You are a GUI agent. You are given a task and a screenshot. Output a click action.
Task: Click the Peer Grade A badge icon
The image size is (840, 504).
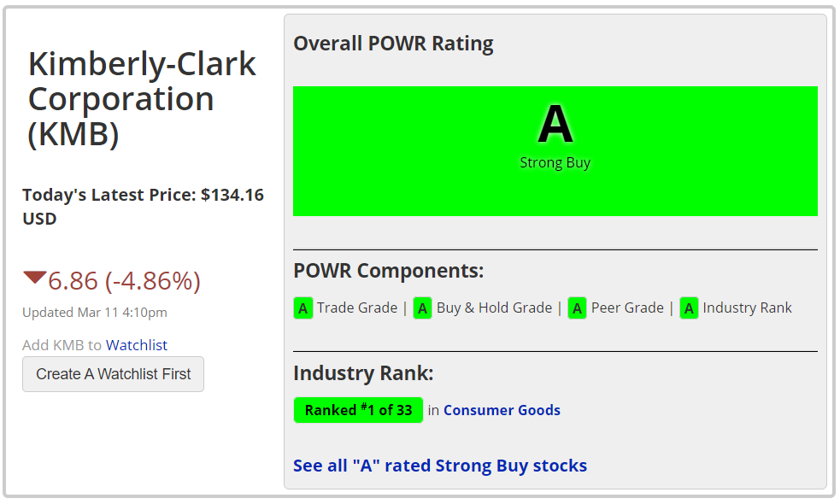(x=577, y=308)
